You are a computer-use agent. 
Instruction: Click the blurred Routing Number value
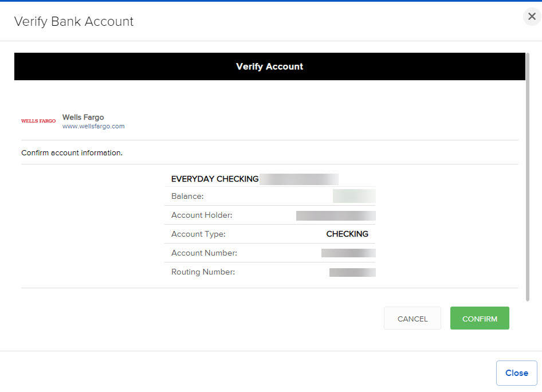[x=352, y=272]
